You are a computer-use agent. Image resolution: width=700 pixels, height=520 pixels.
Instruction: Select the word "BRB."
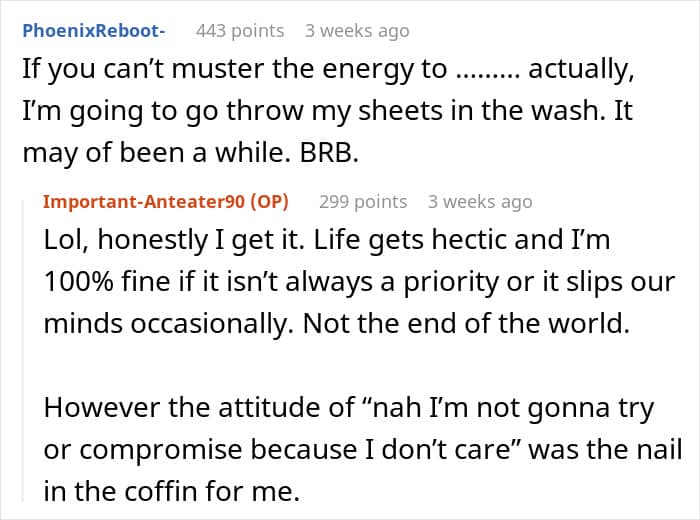click(329, 153)
